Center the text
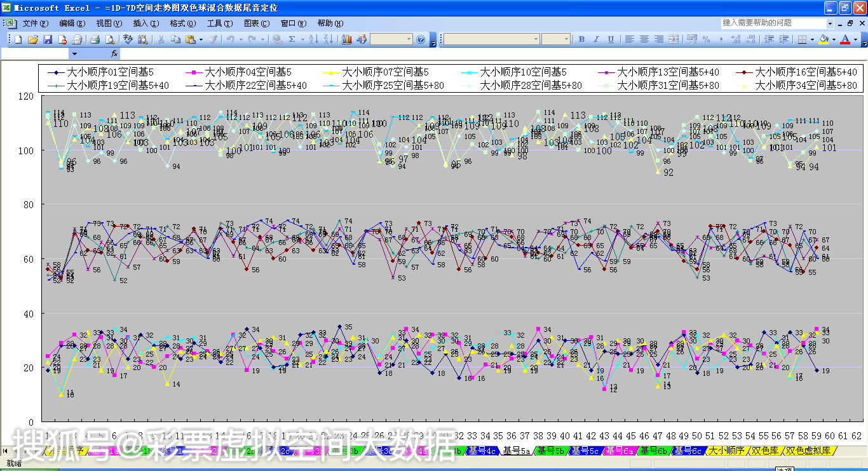Viewport: 868px width, 471px height. click(644, 39)
